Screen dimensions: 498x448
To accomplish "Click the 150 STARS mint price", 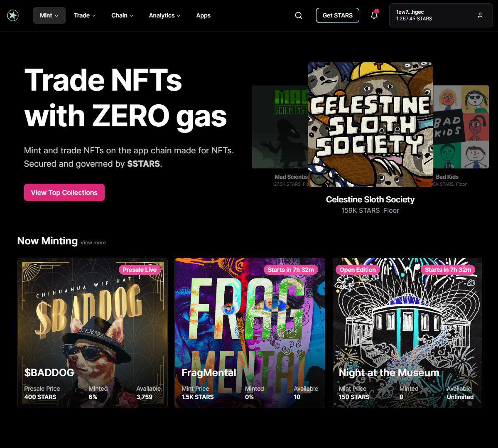I will point(354,397).
